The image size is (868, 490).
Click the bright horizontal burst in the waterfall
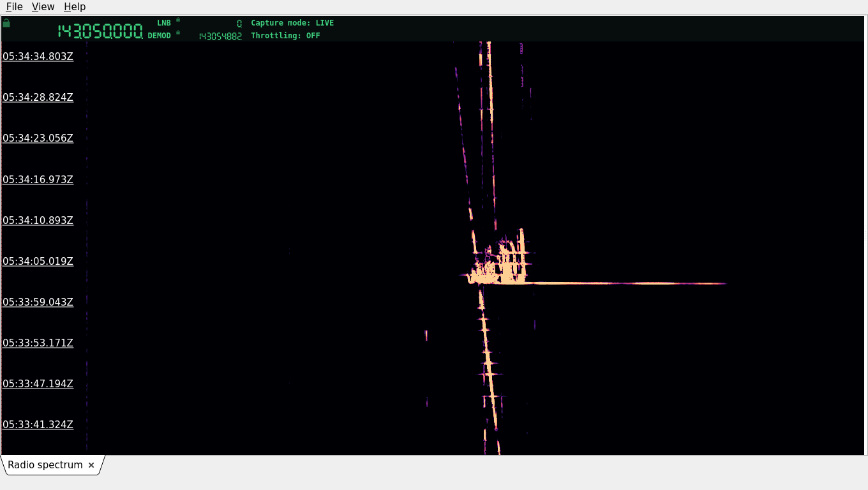tap(597, 283)
